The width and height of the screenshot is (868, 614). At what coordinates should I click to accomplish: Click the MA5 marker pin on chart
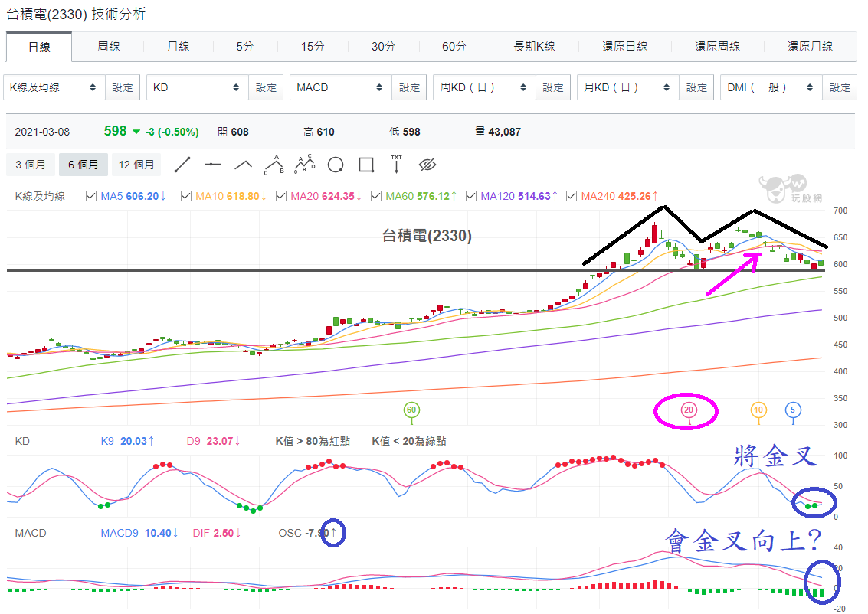click(x=793, y=410)
